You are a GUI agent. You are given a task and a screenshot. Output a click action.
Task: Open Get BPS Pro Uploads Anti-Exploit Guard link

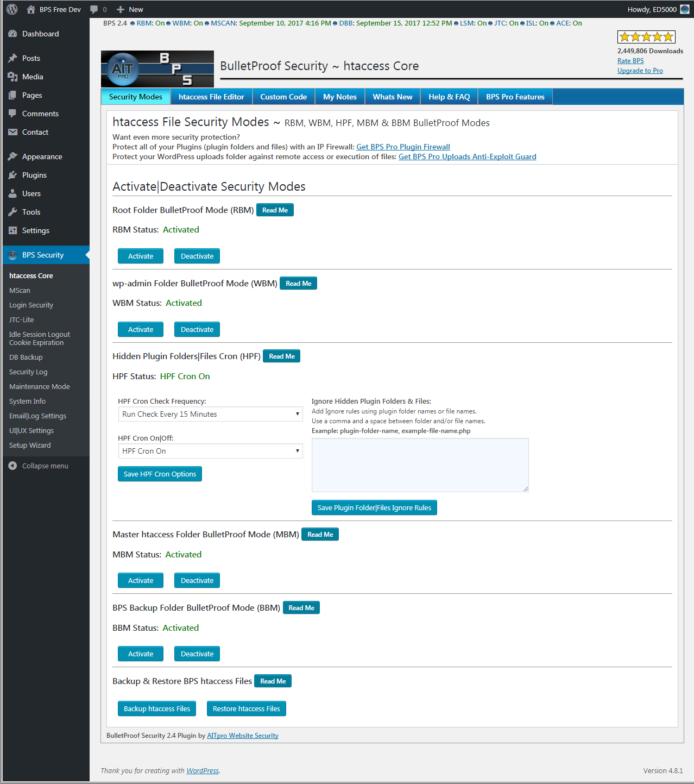tap(468, 156)
